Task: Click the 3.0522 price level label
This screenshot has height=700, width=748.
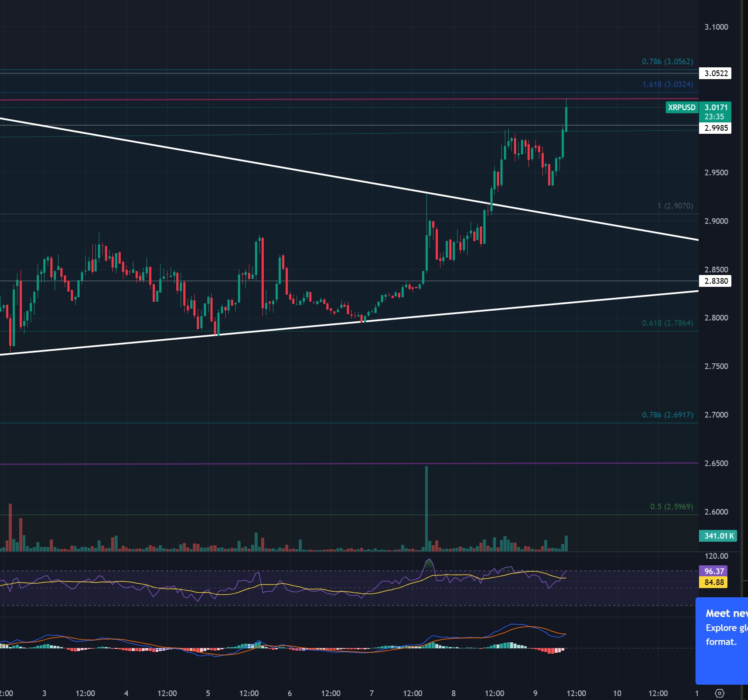Action: [716, 73]
